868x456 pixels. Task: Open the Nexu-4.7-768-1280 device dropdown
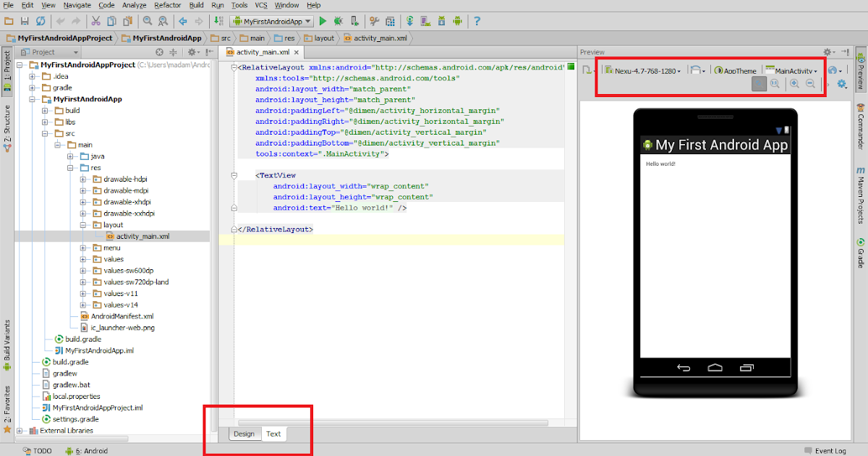pos(642,70)
